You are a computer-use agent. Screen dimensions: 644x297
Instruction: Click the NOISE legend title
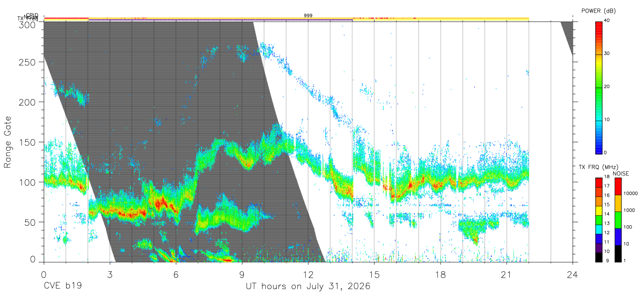coord(621,173)
